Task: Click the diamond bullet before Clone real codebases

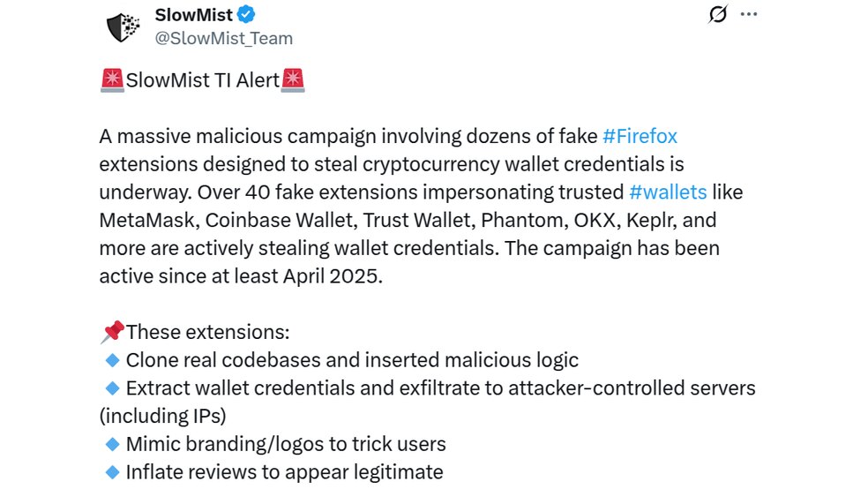Action: click(112, 360)
